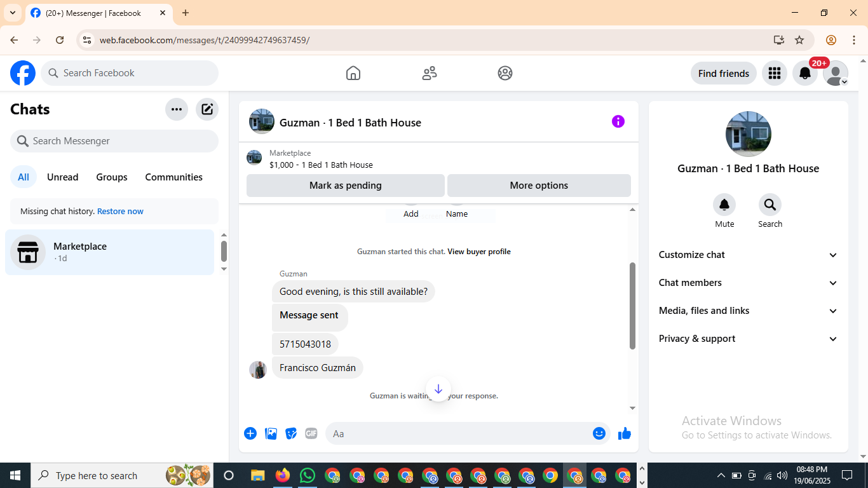Open the tab search dropdown arrow in Chrome
The width and height of the screenshot is (868, 488).
pyautogui.click(x=13, y=13)
